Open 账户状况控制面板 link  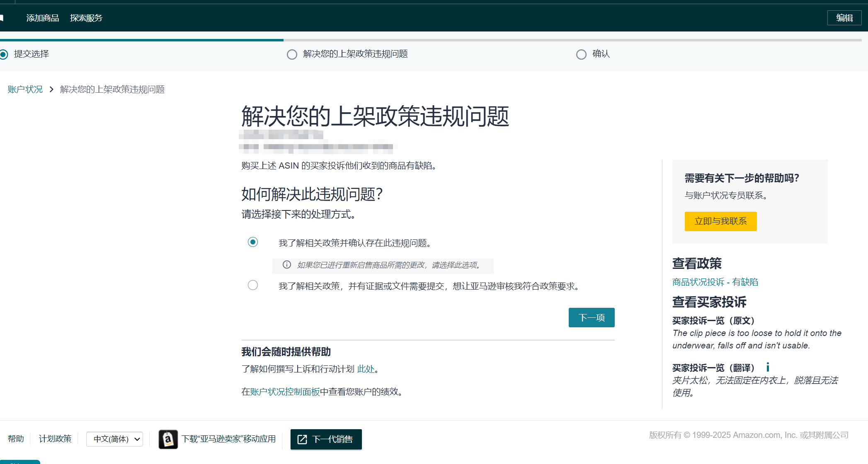pos(285,391)
